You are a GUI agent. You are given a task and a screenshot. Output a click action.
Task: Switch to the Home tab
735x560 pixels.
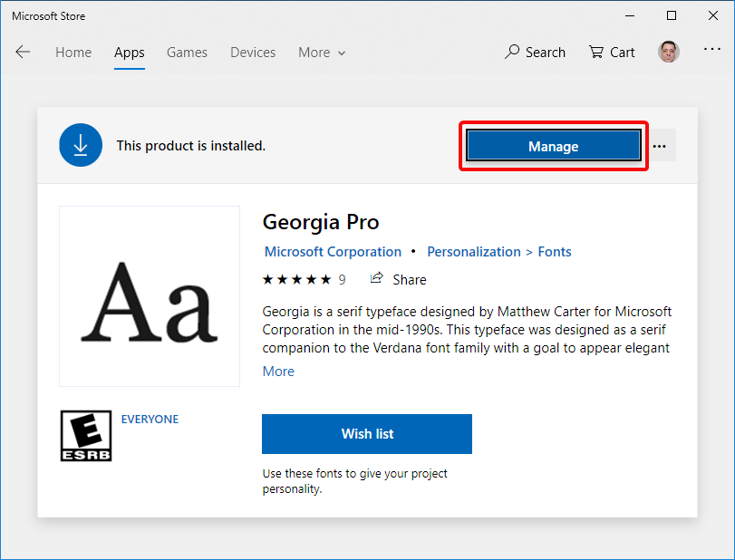73,53
